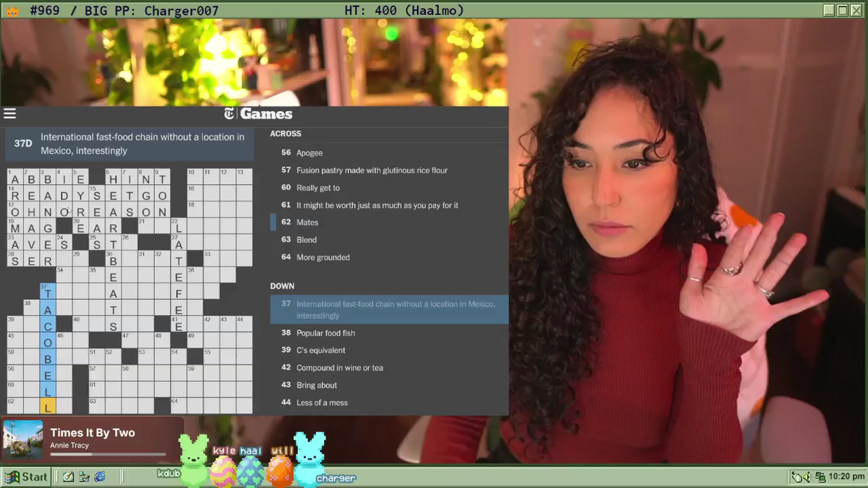Select highlighted Down clue 37 fast-food chain
Screen dimensions: 868x488
coord(389,310)
